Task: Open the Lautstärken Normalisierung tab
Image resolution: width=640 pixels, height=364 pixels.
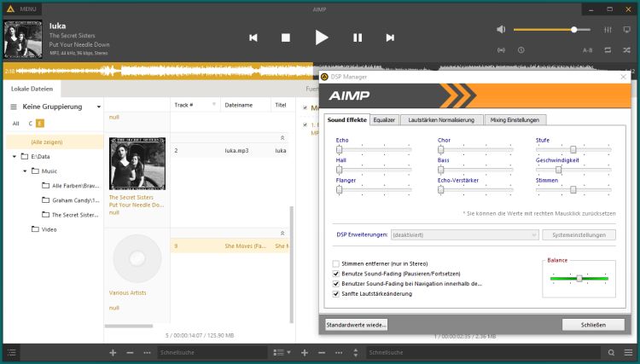Action: (x=441, y=120)
